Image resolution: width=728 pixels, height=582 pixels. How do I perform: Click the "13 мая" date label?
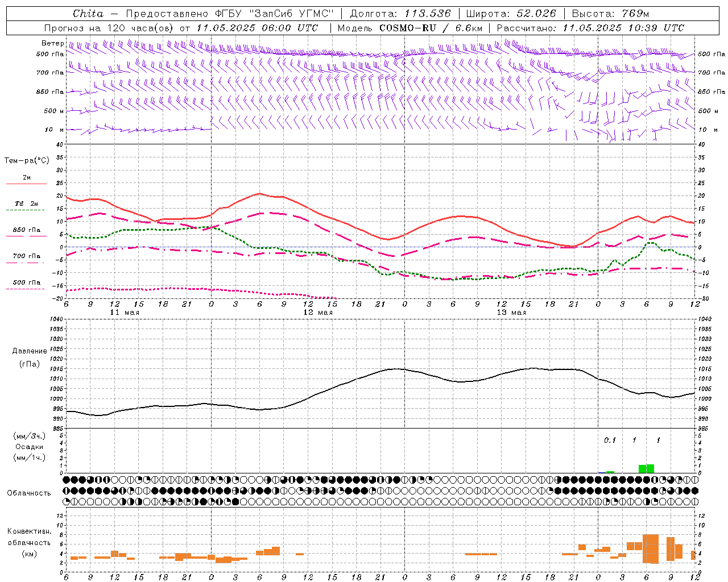[x=511, y=313]
